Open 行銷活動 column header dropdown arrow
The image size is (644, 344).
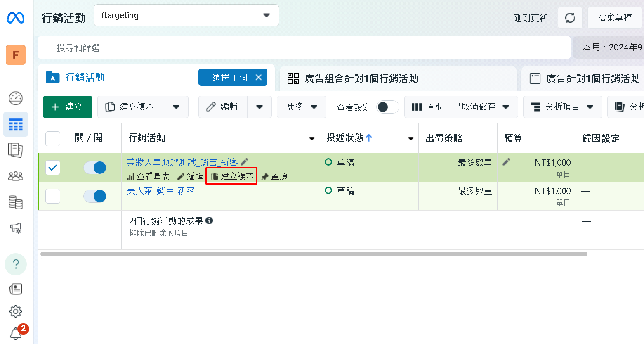[x=312, y=139]
